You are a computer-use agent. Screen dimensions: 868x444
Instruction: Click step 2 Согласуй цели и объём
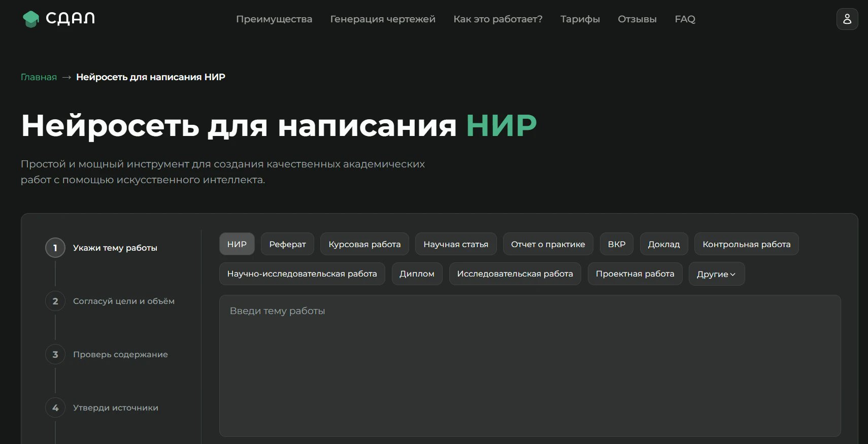(110, 301)
